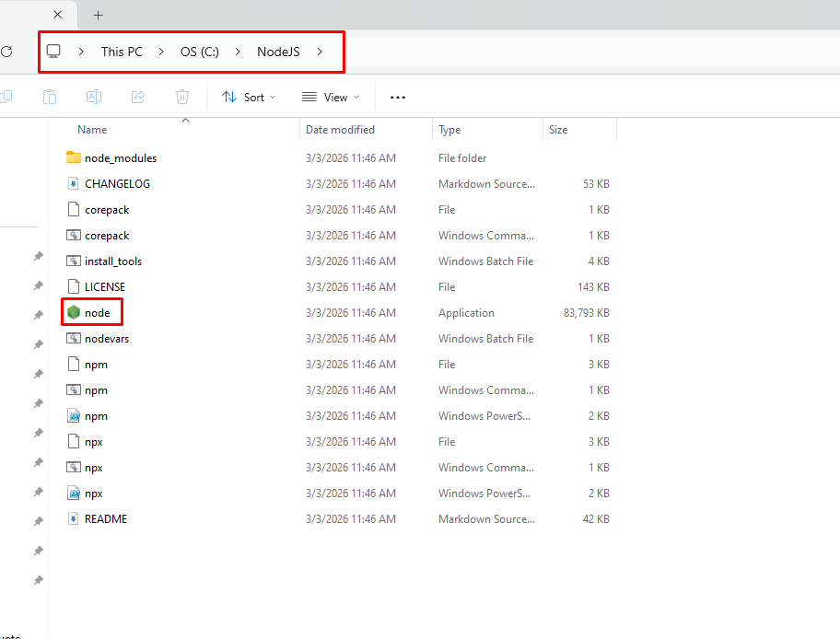Open the View dropdown menu

tap(331, 97)
